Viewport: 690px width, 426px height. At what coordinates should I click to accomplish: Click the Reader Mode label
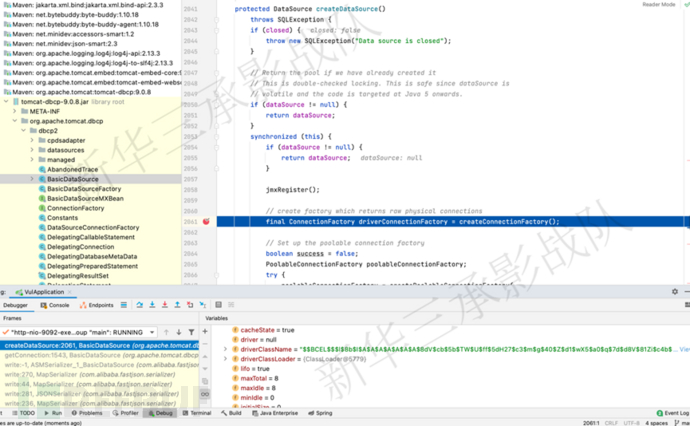[658, 5]
